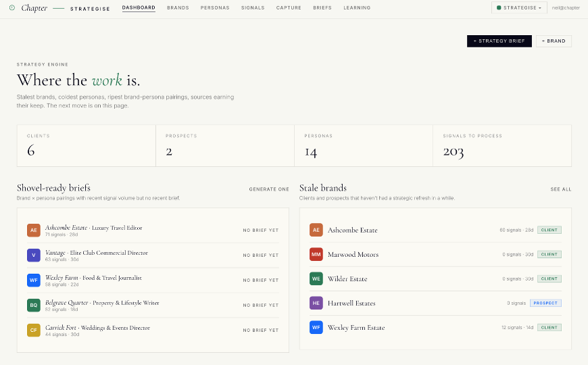Click No Brief Yet for Wexley Farm
The height and width of the screenshot is (365, 588).
tap(261, 281)
